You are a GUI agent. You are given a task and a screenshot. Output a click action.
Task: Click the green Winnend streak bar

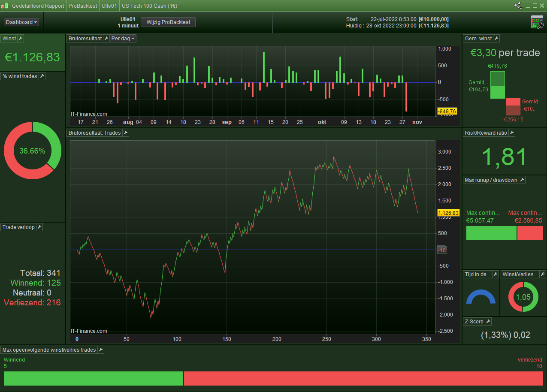(94, 378)
